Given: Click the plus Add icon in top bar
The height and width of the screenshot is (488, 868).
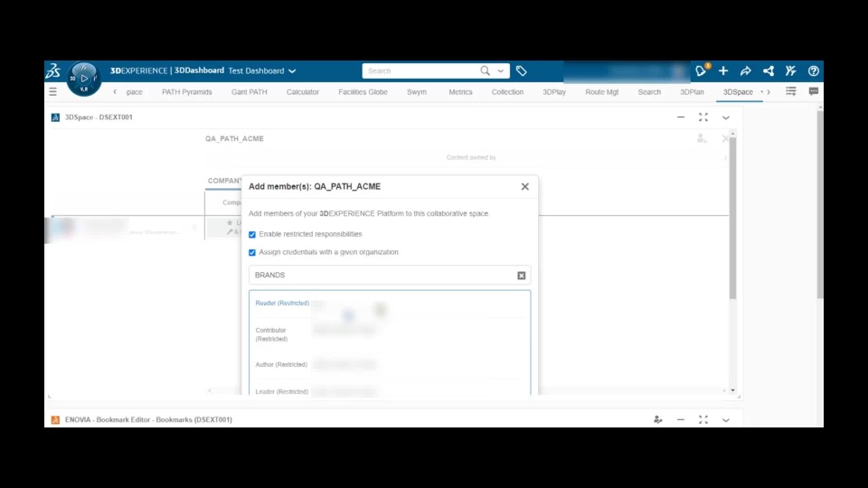Looking at the screenshot, I should (x=723, y=70).
